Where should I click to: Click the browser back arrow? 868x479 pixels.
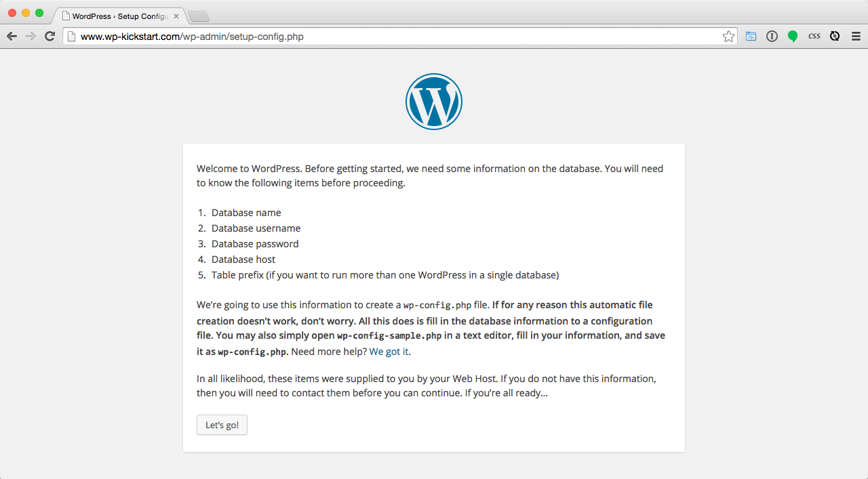[12, 36]
